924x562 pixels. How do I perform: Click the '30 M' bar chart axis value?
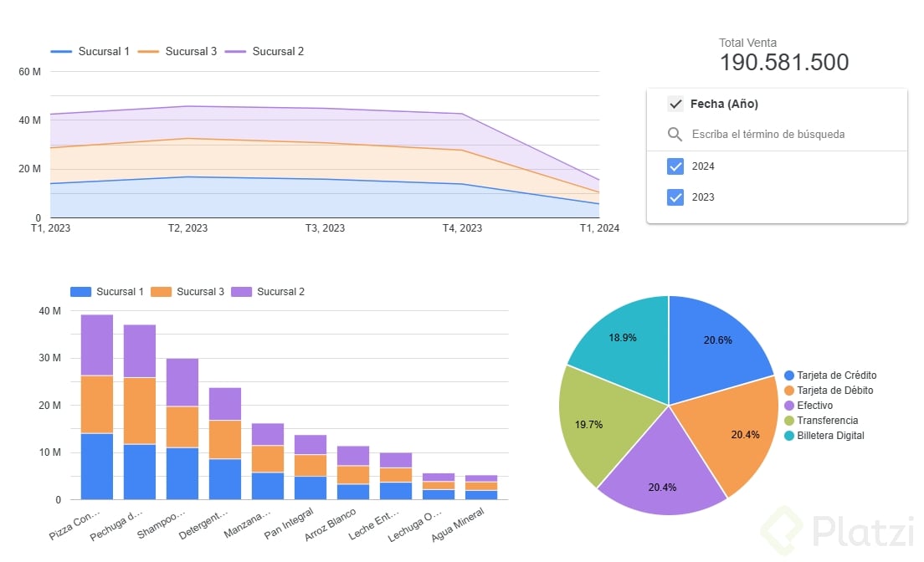tap(49, 358)
